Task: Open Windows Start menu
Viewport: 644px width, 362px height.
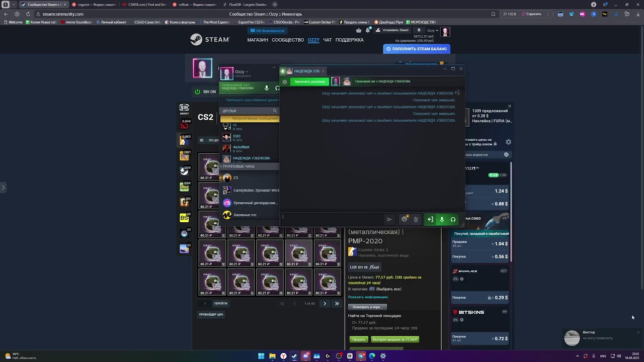Action: pos(261,356)
